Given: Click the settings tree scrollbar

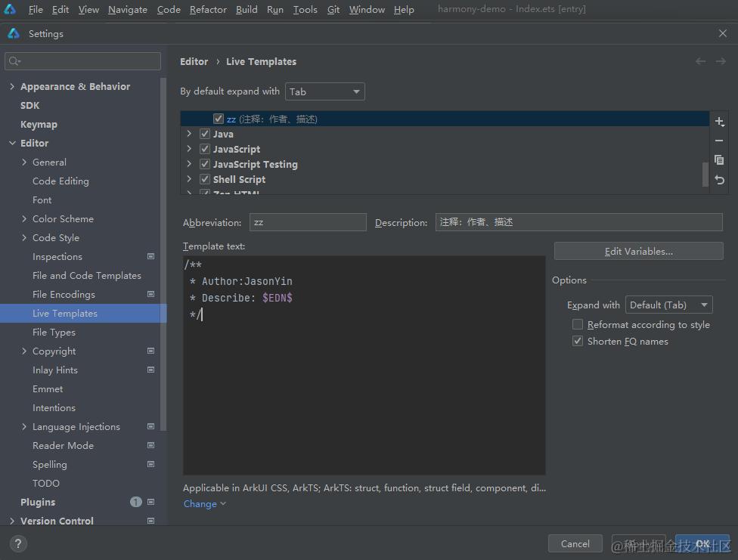Looking at the screenshot, I should coord(163,254).
